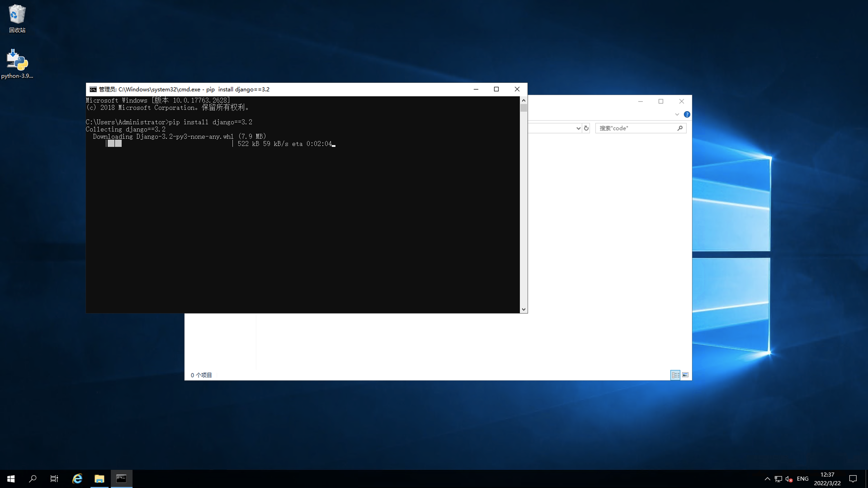Click the cmd scrollbar down arrow
The width and height of the screenshot is (868, 488).
(524, 309)
